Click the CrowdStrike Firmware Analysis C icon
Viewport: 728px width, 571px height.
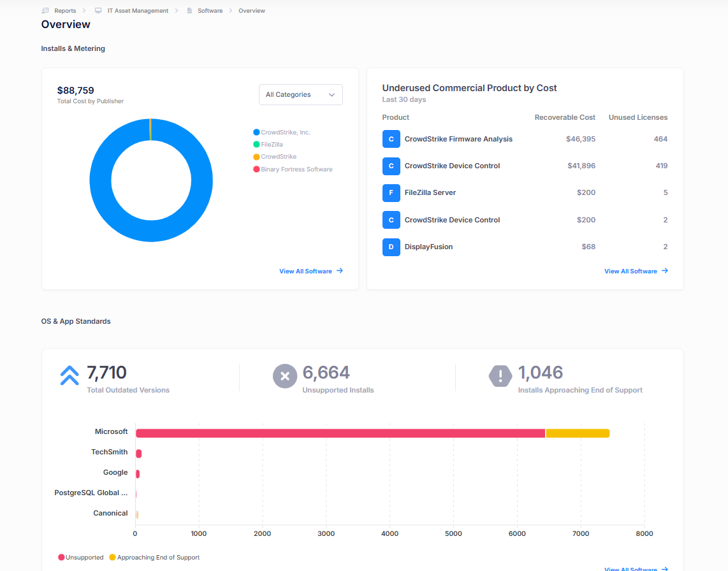pyautogui.click(x=391, y=139)
